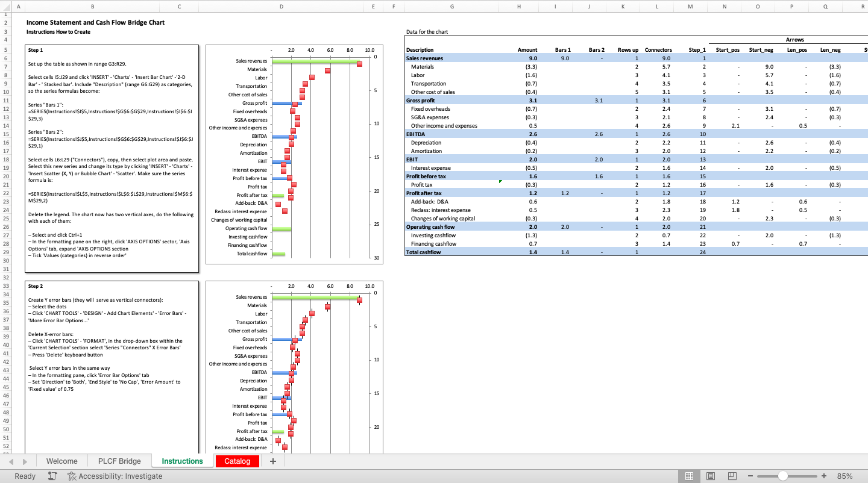Select column H header
Viewport: 868px width, 483px height.
(x=520, y=6)
